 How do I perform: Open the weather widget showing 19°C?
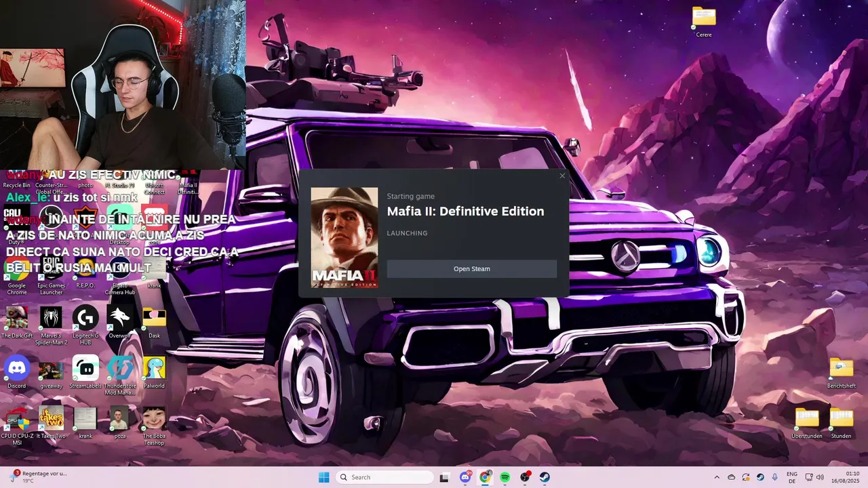pyautogui.click(x=39, y=477)
